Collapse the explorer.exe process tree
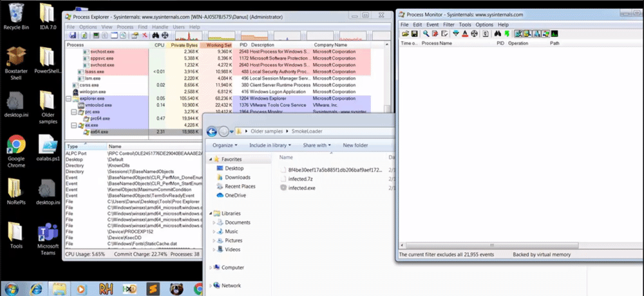The image size is (644, 296). tap(70, 98)
